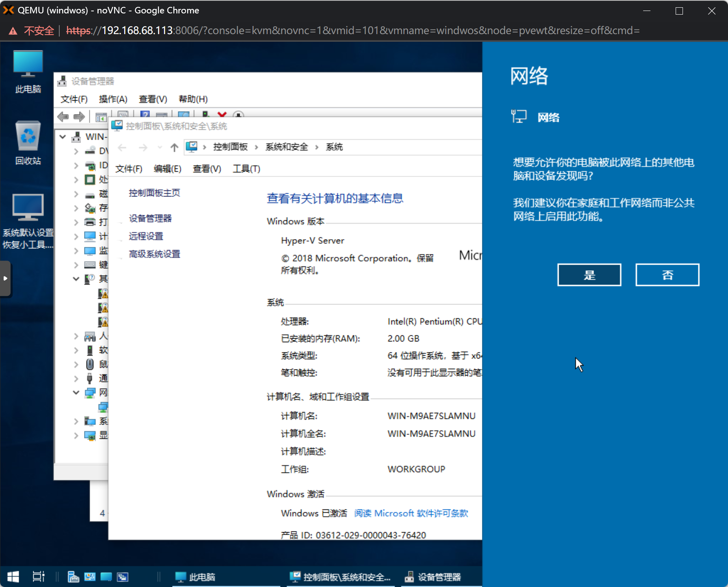This screenshot has height=587, width=728.
Task: Launch blue desktop monitor pinned taskbar icon
Action: pyautogui.click(x=106, y=576)
